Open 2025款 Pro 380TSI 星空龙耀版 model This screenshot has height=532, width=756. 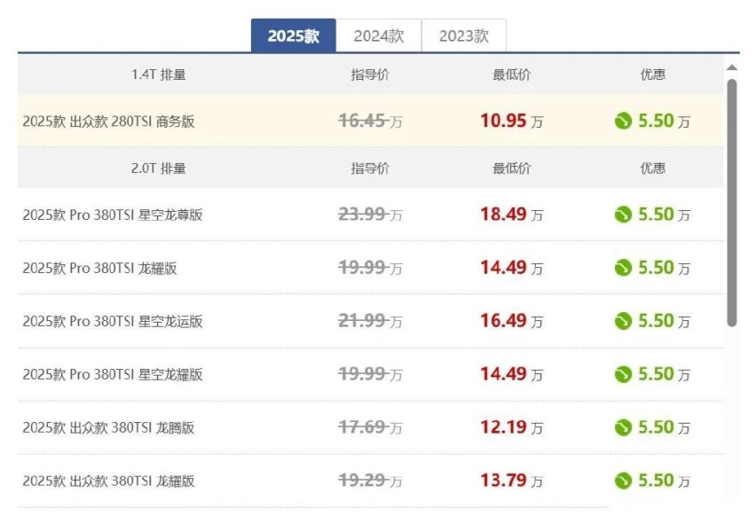pyautogui.click(x=113, y=374)
